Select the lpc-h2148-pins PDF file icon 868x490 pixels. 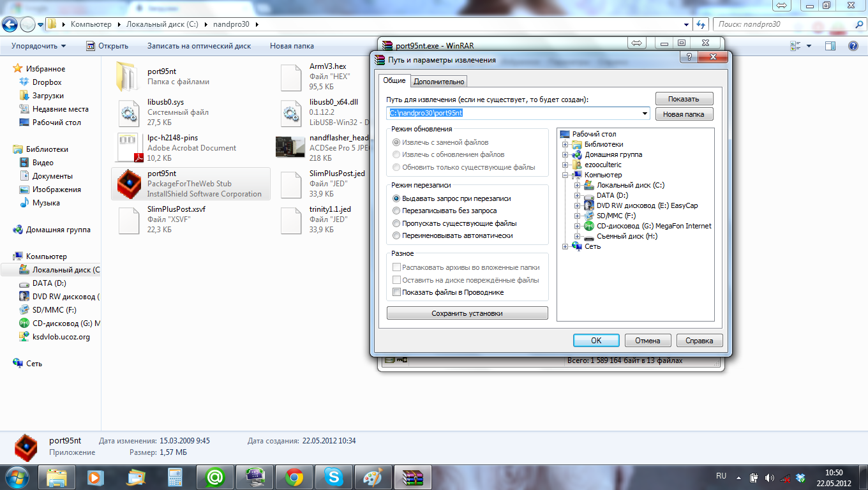127,148
